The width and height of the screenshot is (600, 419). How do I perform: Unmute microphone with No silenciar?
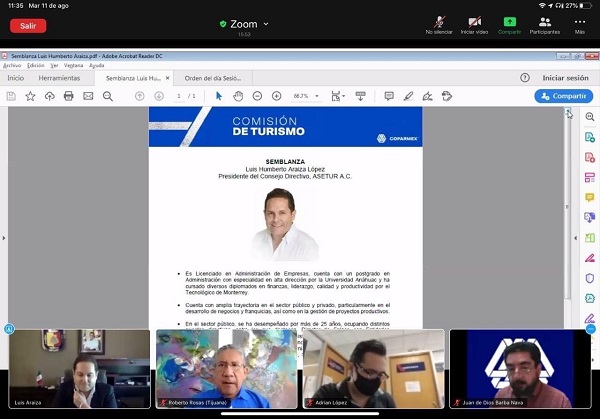pyautogui.click(x=438, y=23)
